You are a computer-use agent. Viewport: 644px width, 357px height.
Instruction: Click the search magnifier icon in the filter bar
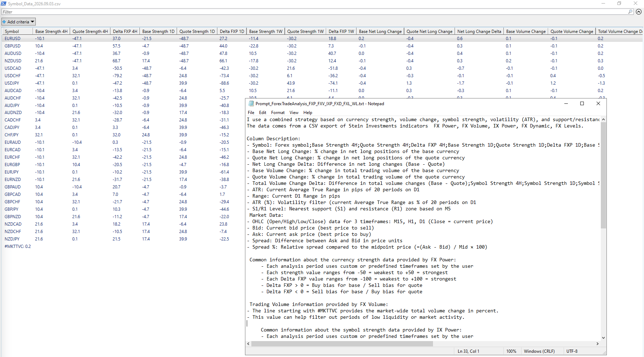(630, 12)
